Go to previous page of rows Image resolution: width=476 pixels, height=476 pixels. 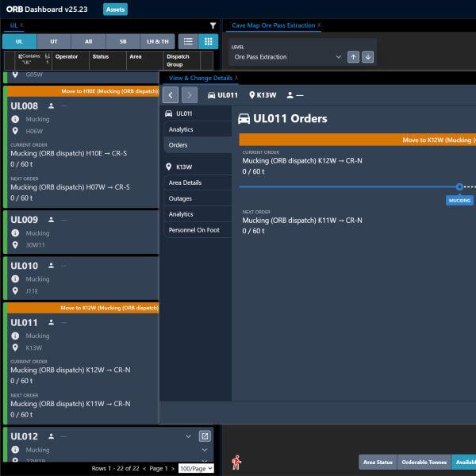tap(144, 468)
